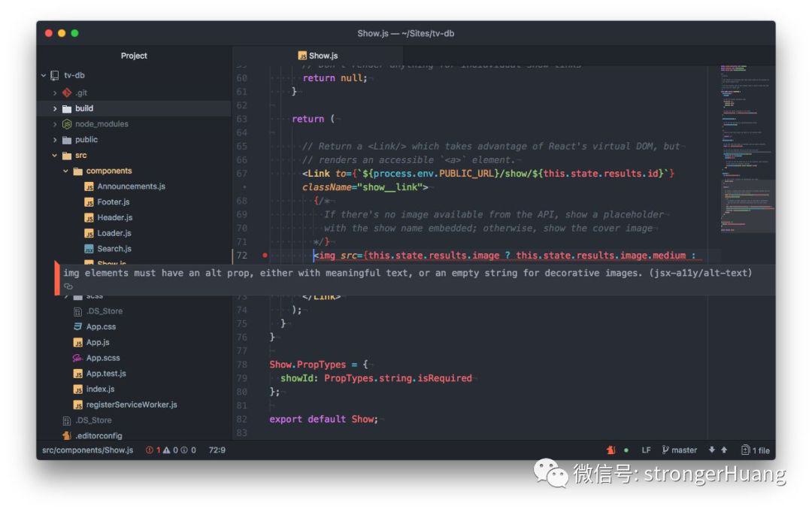Click the 1 file git status button

pyautogui.click(x=755, y=450)
